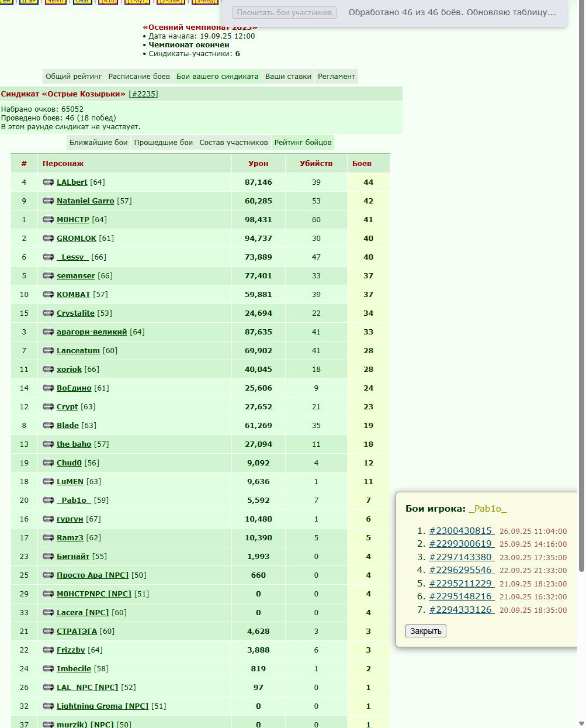Image resolution: width=586 pixels, height=728 pixels.
Task: Open the Общий рейтинг tab
Action: click(x=74, y=77)
